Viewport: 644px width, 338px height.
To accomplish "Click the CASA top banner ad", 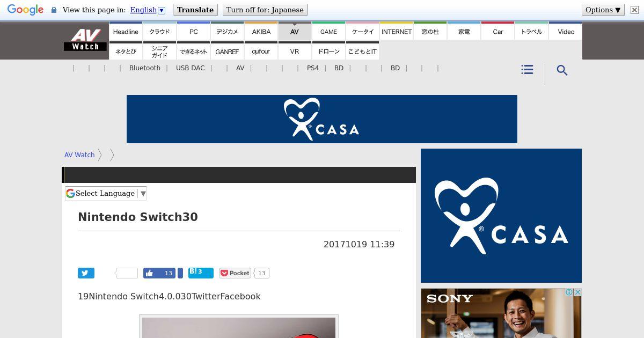I will coord(322,119).
